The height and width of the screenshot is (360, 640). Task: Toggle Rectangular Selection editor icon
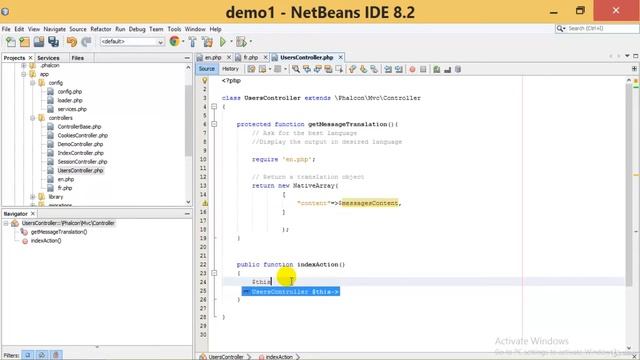coord(339,69)
